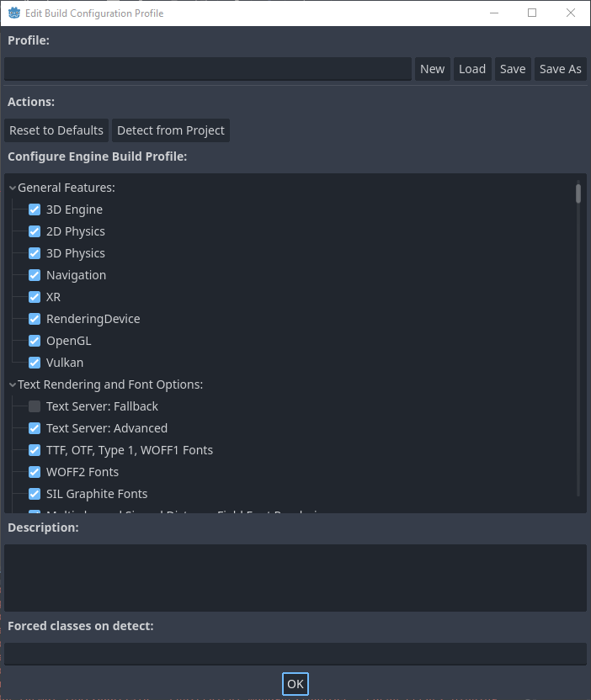Enable the Text Server: Fallback checkbox
This screenshot has height=700, width=591.
(35, 406)
